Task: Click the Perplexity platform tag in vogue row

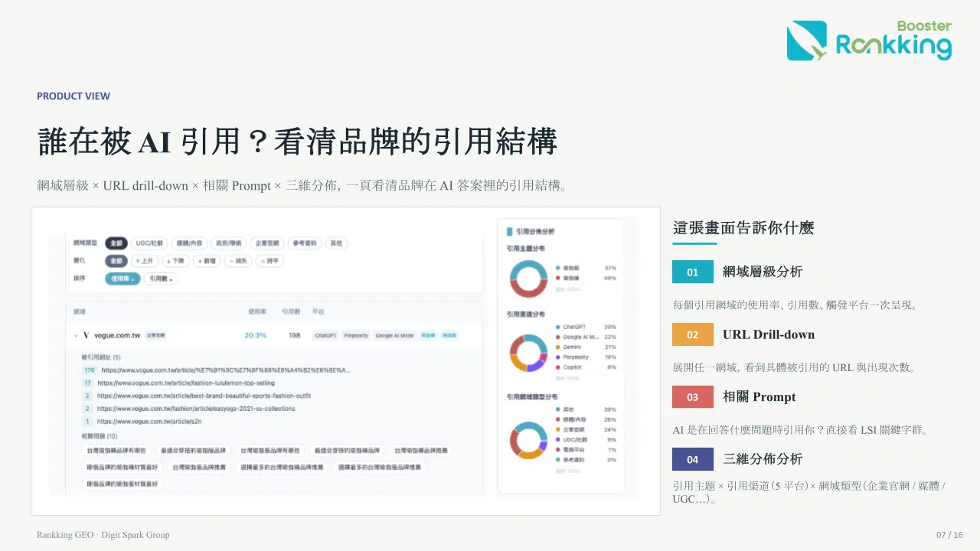Action: coord(356,335)
